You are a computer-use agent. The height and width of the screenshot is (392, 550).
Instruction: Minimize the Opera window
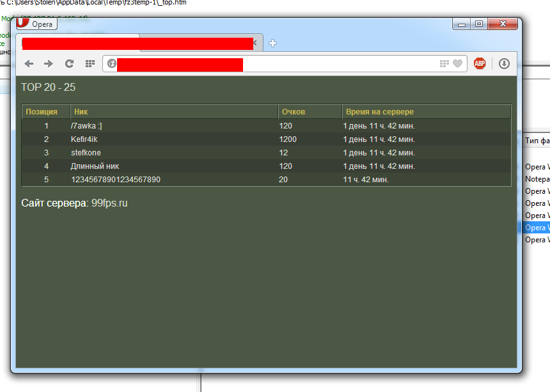pyautogui.click(x=462, y=24)
